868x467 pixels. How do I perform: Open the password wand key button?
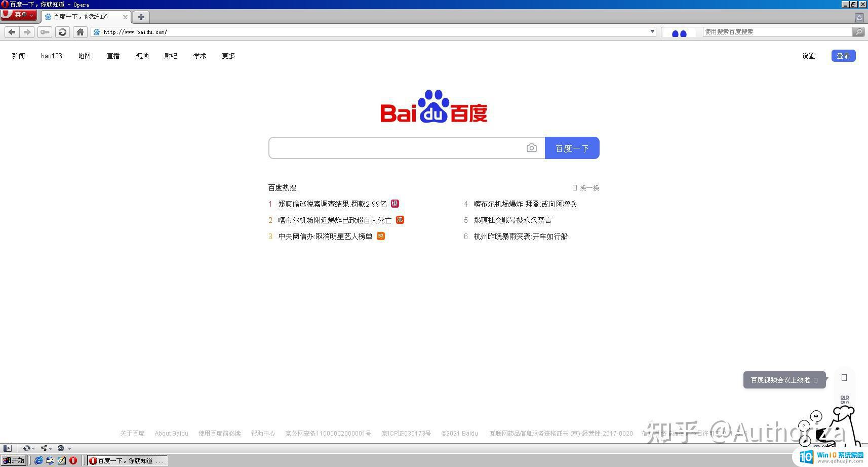[x=45, y=32]
